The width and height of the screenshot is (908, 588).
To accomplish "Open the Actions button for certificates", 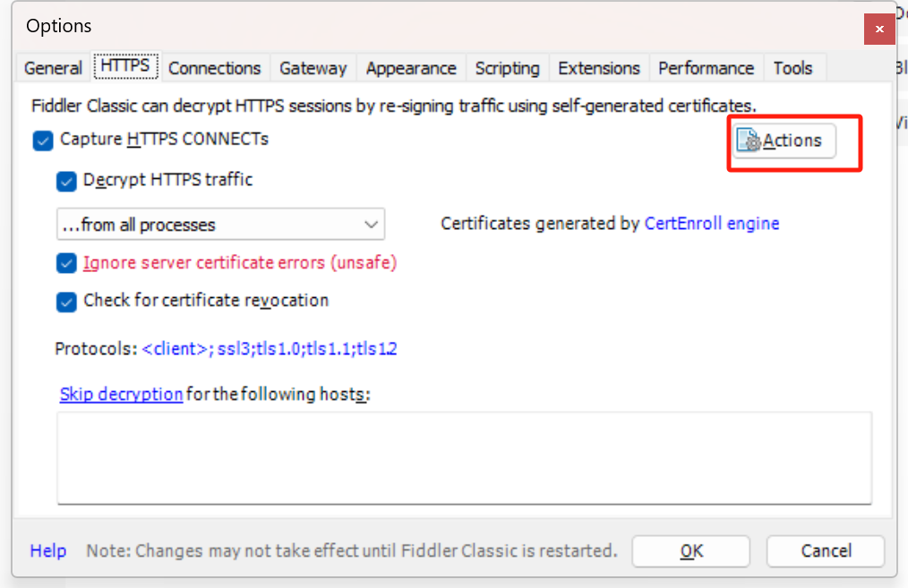I will pos(784,141).
